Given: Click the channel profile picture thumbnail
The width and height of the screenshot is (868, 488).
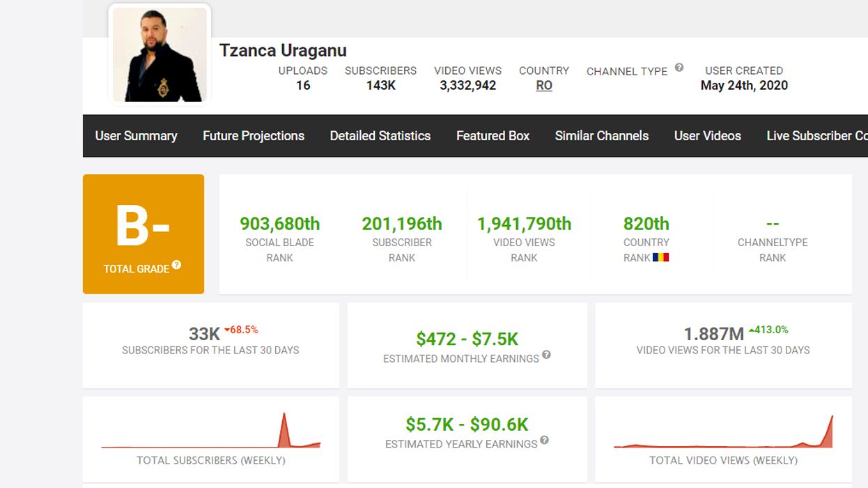Looking at the screenshot, I should (160, 54).
